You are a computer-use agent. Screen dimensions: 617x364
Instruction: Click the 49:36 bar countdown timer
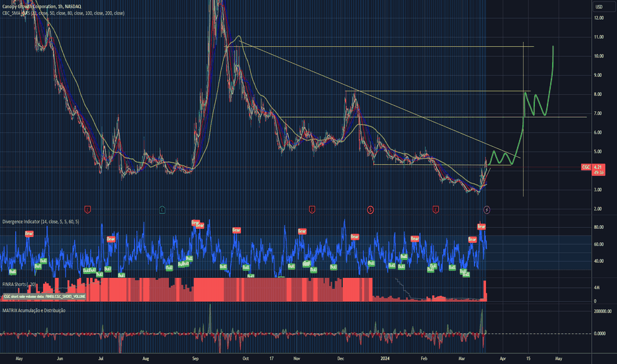point(598,172)
